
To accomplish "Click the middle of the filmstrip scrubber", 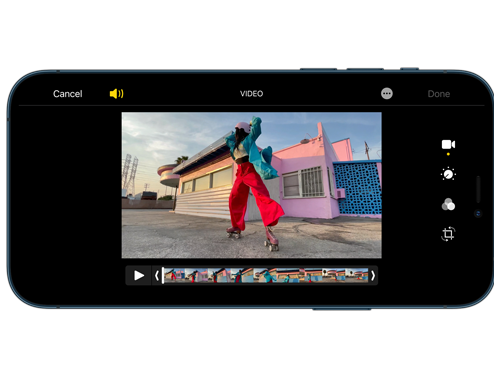I will click(266, 276).
